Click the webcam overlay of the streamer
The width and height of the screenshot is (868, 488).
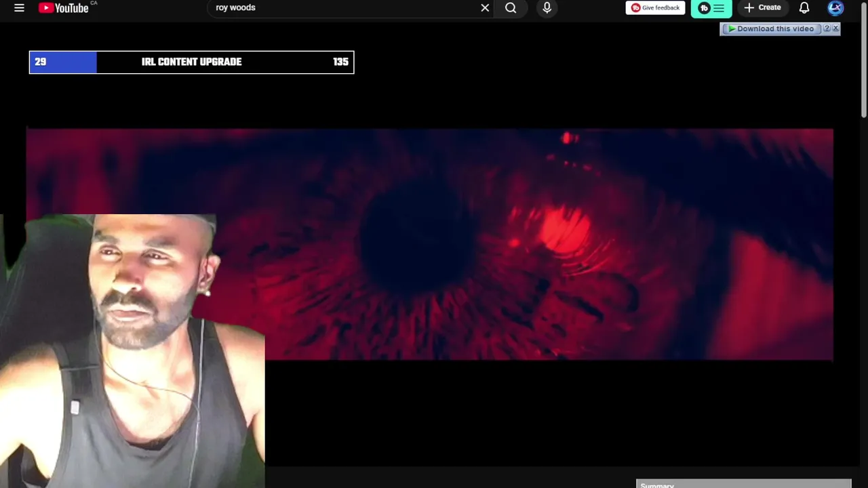[x=132, y=351]
